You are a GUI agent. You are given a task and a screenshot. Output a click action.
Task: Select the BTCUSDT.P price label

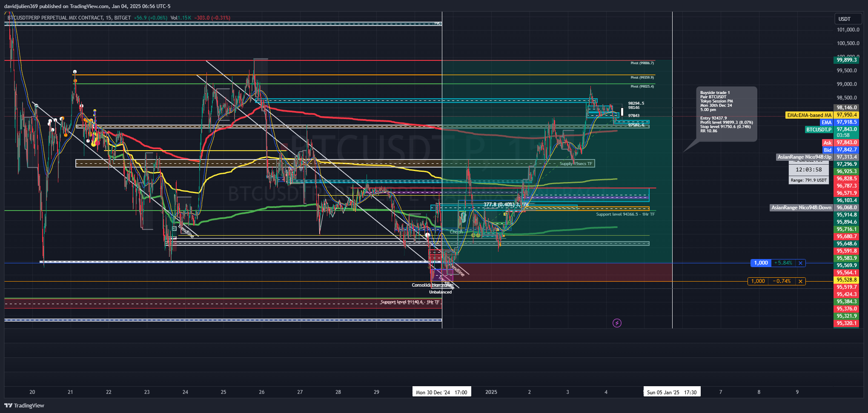click(x=819, y=129)
